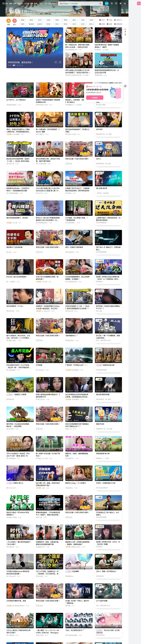Screen dimensions: 141x644
Task: Open the 时代眼泪 video thumbnail
Action: click(x=20, y=532)
